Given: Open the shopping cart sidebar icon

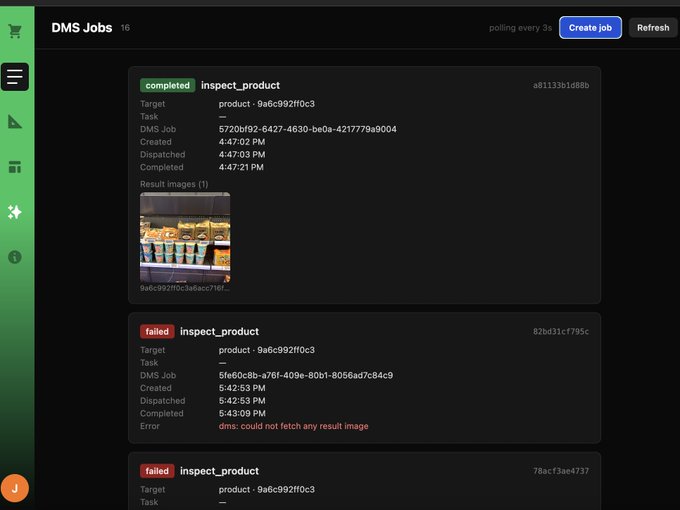Looking at the screenshot, I should [x=15, y=31].
